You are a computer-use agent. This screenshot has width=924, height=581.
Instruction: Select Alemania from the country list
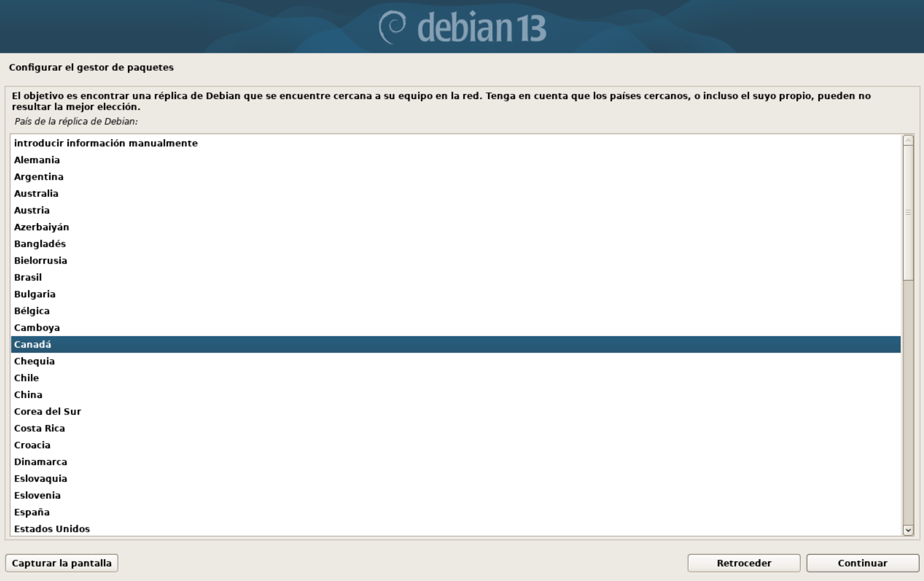coord(456,160)
